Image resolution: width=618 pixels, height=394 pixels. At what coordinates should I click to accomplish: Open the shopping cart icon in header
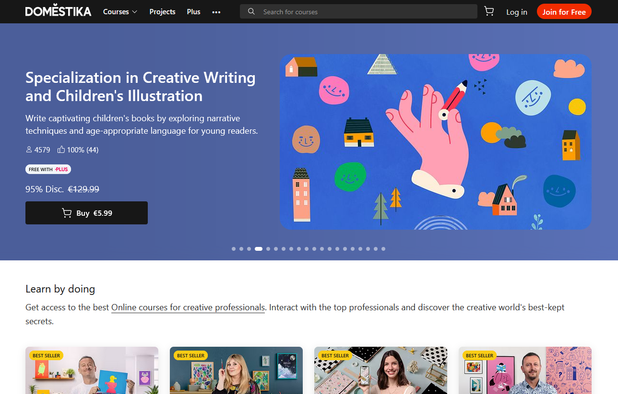489,11
